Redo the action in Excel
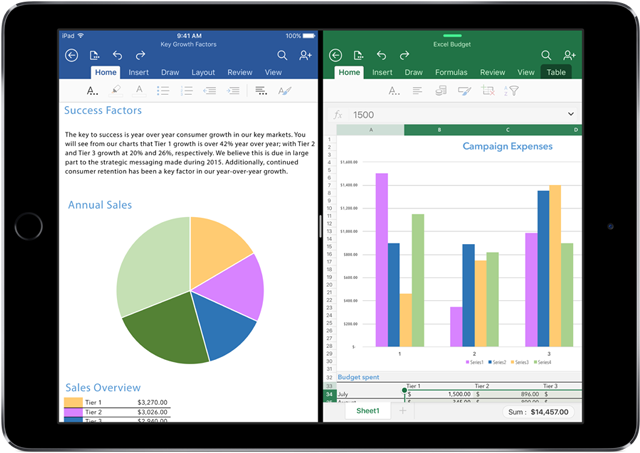Viewport: 640px width, 453px height. 404,55
